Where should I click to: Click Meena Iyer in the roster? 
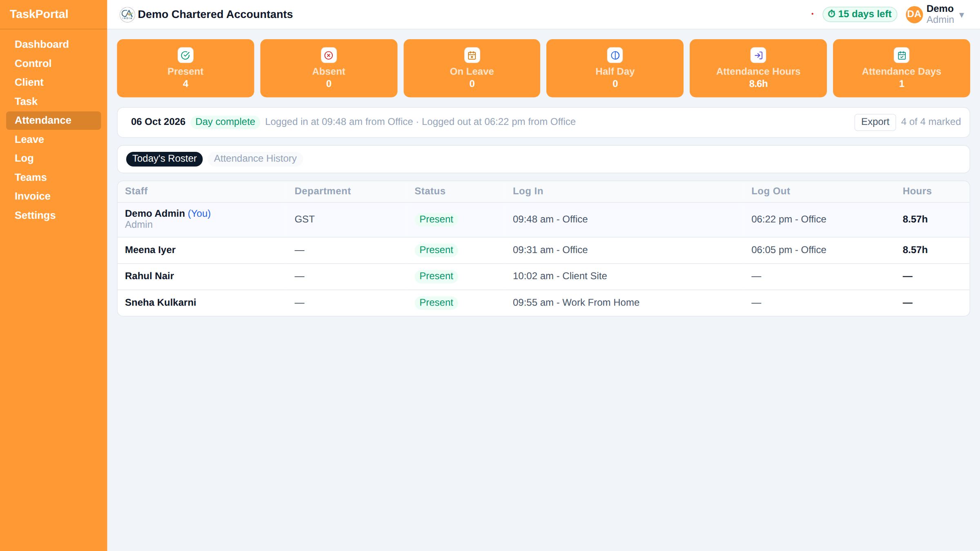150,250
